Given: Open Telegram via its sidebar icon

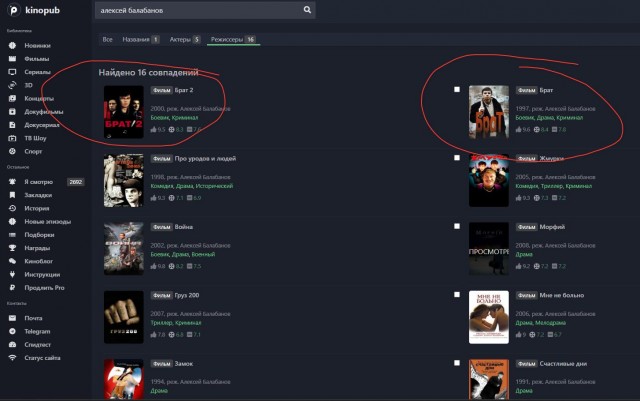Looking at the screenshot, I should click(x=12, y=331).
